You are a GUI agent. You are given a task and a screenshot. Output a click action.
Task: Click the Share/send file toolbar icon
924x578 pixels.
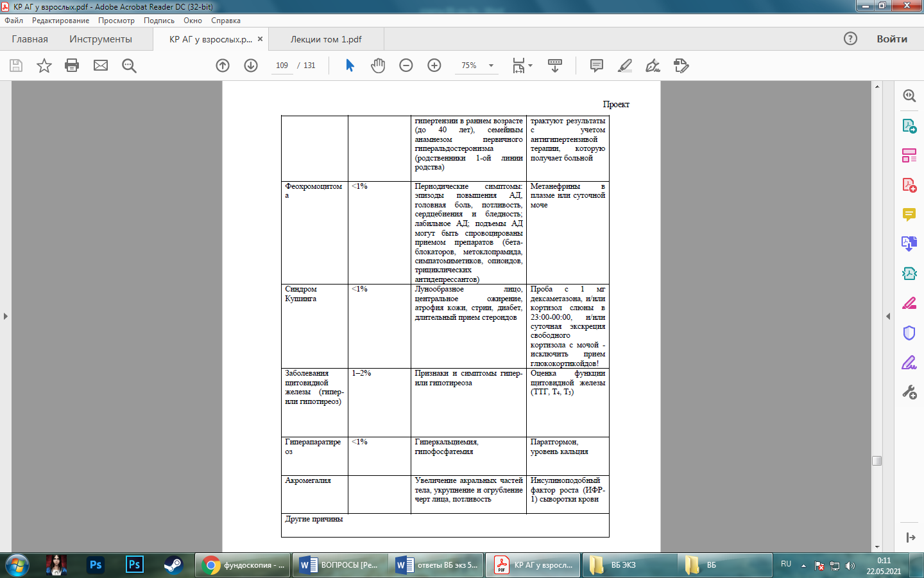(681, 66)
